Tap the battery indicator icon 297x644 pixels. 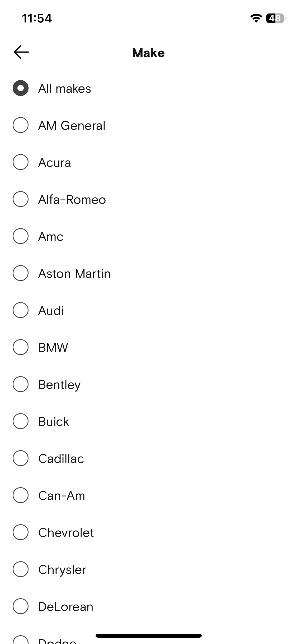(276, 18)
